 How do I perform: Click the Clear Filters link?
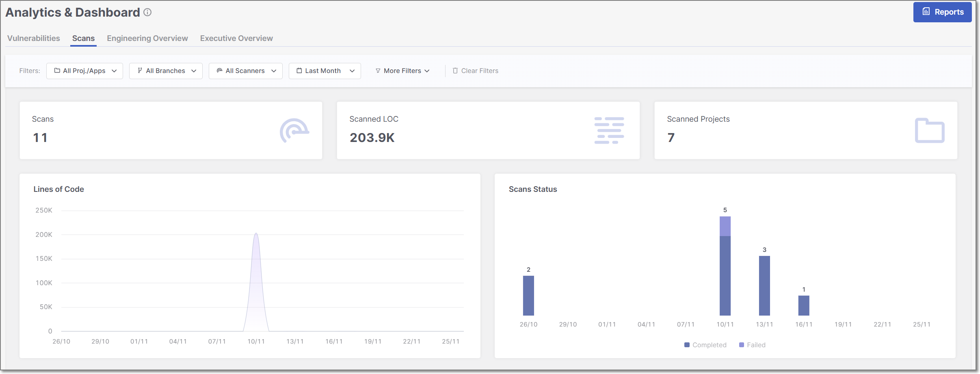479,71
